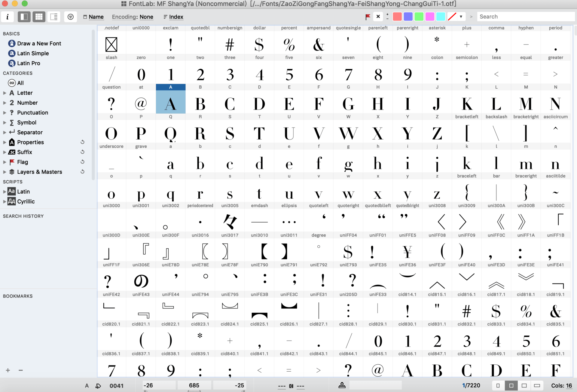Select the All category

tap(20, 83)
